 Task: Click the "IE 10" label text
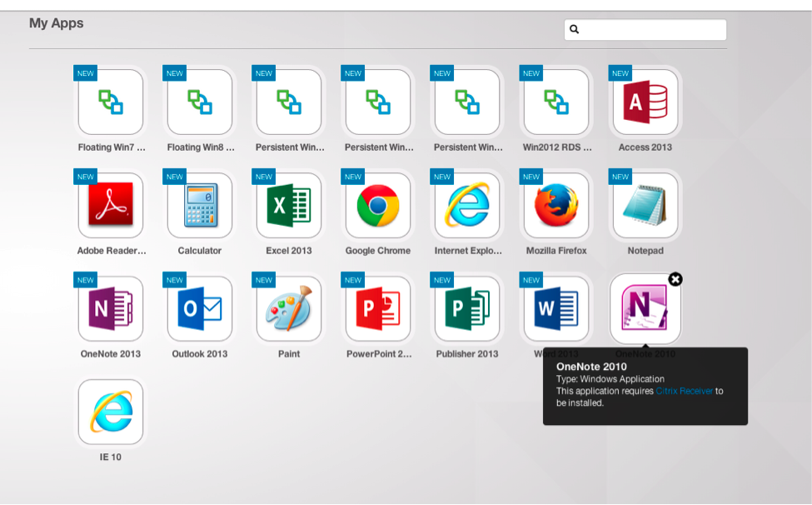[110, 457]
